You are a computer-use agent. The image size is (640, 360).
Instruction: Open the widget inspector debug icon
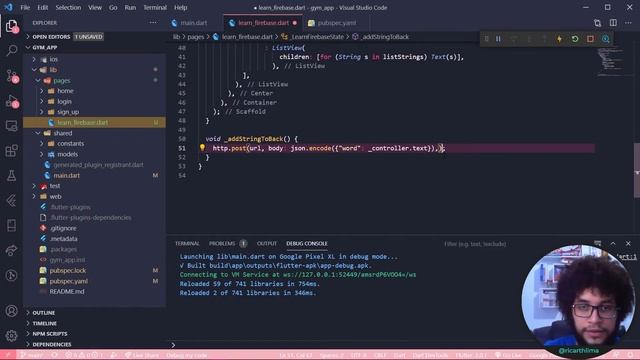tap(606, 39)
